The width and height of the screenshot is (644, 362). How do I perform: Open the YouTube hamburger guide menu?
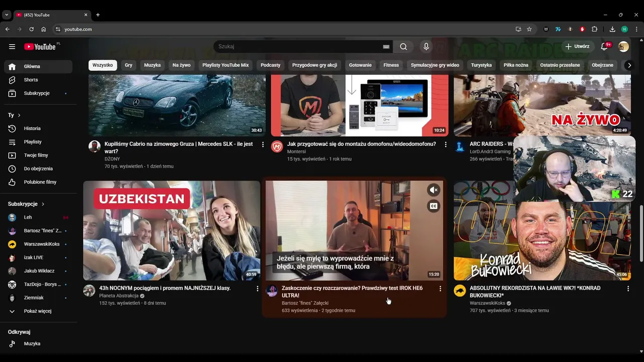[x=12, y=47]
